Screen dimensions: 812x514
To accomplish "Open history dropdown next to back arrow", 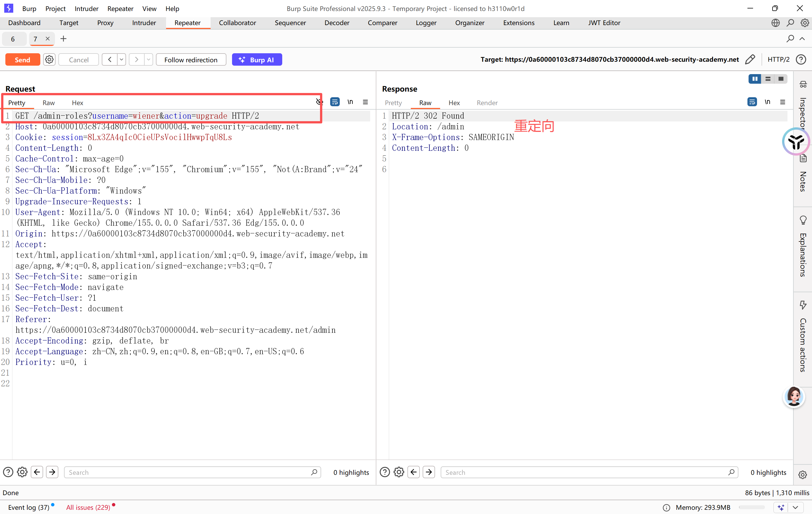I will click(x=122, y=60).
